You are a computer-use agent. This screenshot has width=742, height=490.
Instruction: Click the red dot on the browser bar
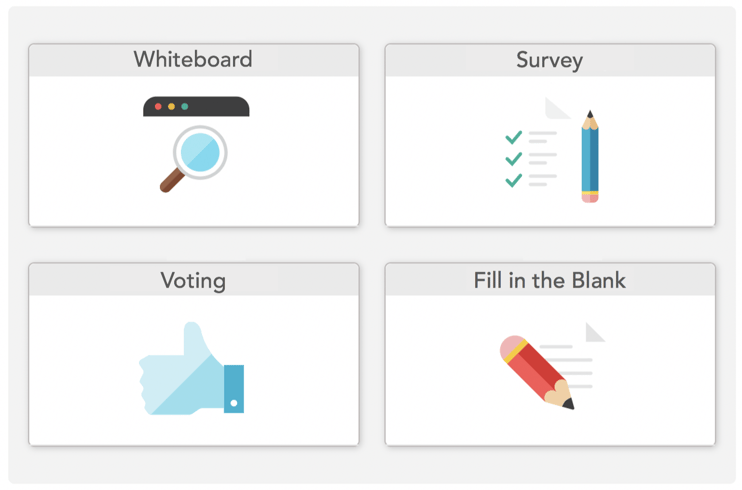[x=159, y=107]
